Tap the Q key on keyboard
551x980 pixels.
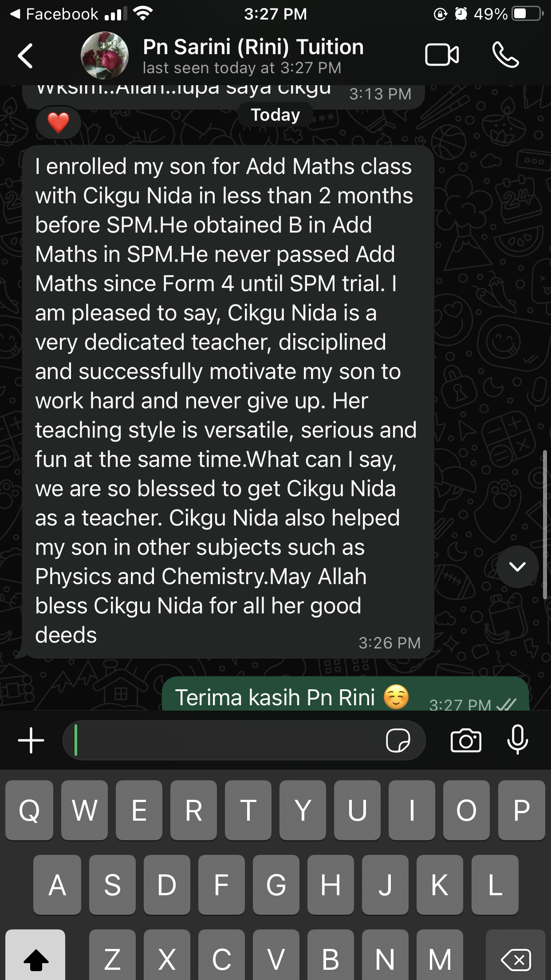(29, 810)
